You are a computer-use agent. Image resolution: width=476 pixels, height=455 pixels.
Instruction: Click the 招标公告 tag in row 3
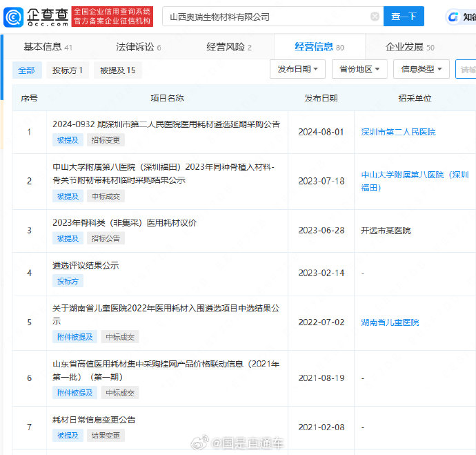point(106,238)
